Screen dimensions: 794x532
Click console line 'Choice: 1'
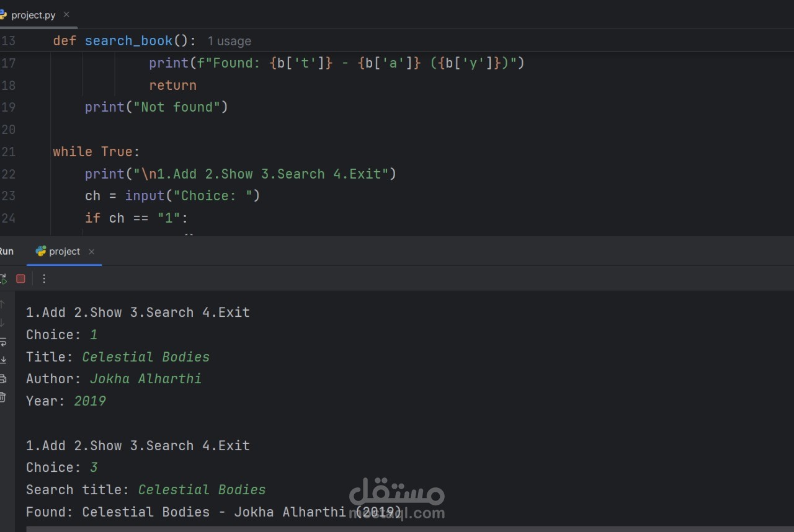click(62, 335)
